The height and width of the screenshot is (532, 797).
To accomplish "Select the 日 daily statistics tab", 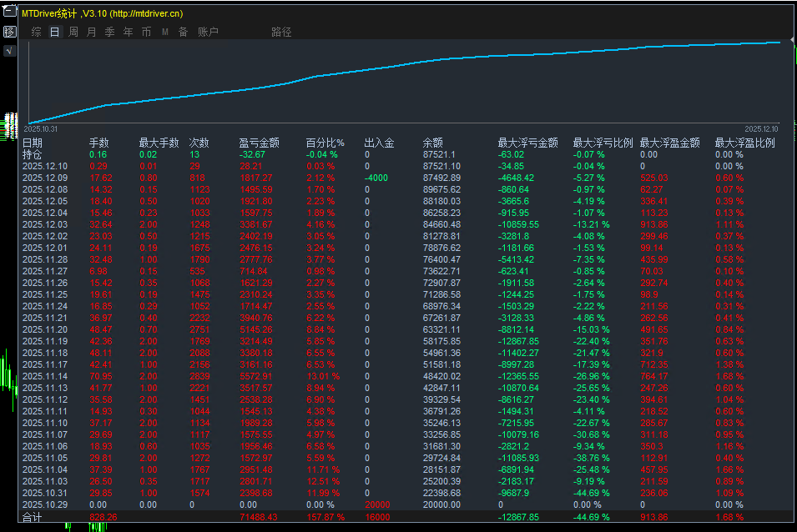I will coord(54,32).
